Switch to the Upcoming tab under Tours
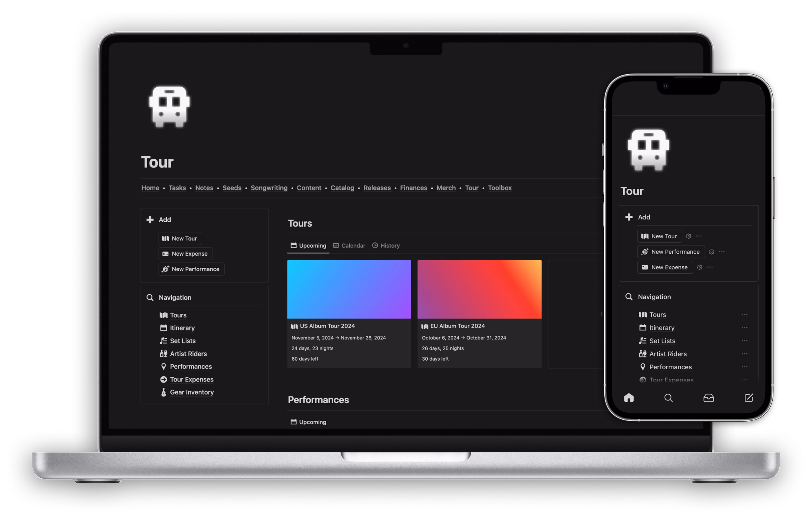812x516 pixels. pos(308,245)
